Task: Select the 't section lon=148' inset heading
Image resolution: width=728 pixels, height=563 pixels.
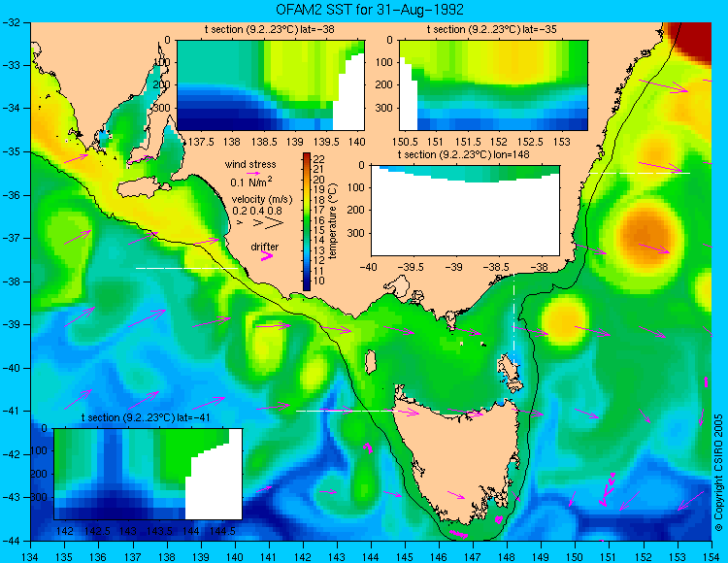Action: pyautogui.click(x=463, y=154)
